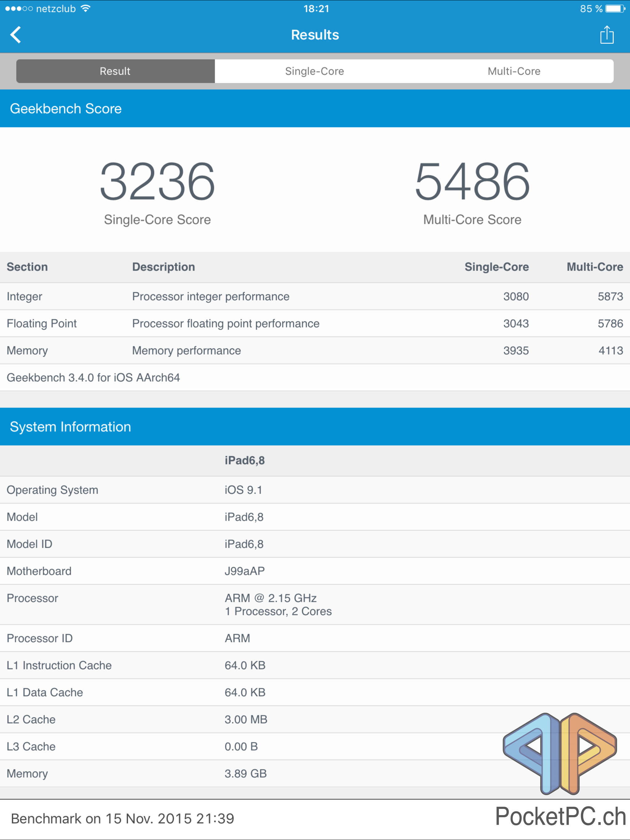Image resolution: width=630 pixels, height=840 pixels.
Task: Tap the Model row label
Action: [x=22, y=517]
